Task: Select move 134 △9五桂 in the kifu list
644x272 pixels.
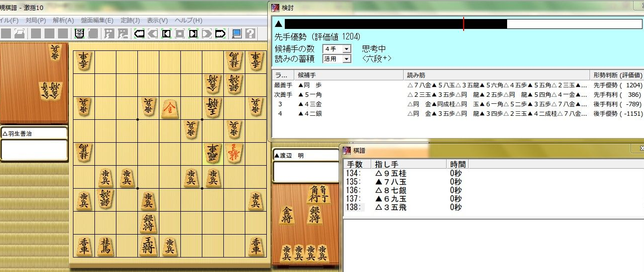Action: (405, 173)
